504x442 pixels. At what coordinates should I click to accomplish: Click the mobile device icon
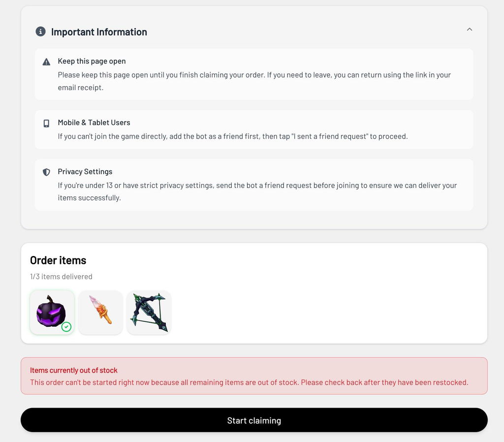(x=46, y=124)
